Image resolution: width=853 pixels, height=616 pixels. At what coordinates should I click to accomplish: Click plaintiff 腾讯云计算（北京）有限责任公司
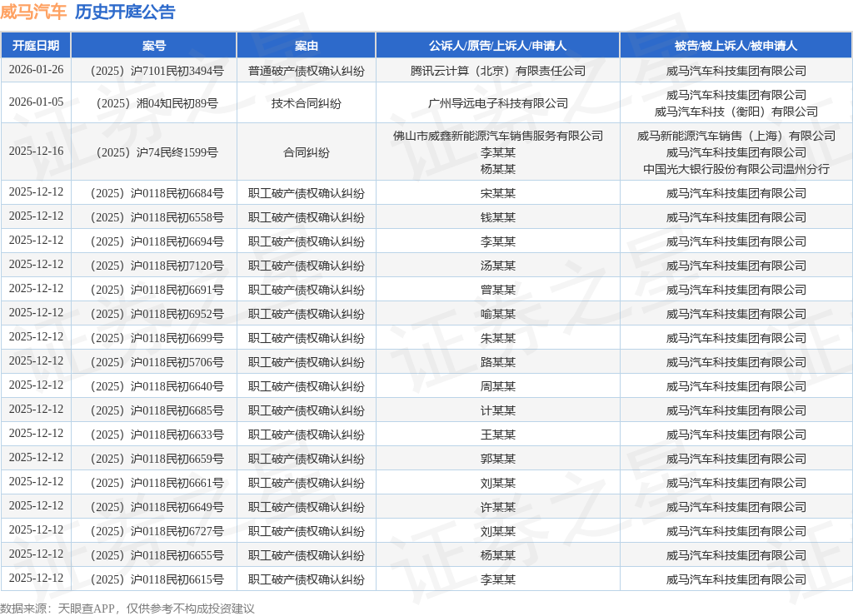coord(498,71)
